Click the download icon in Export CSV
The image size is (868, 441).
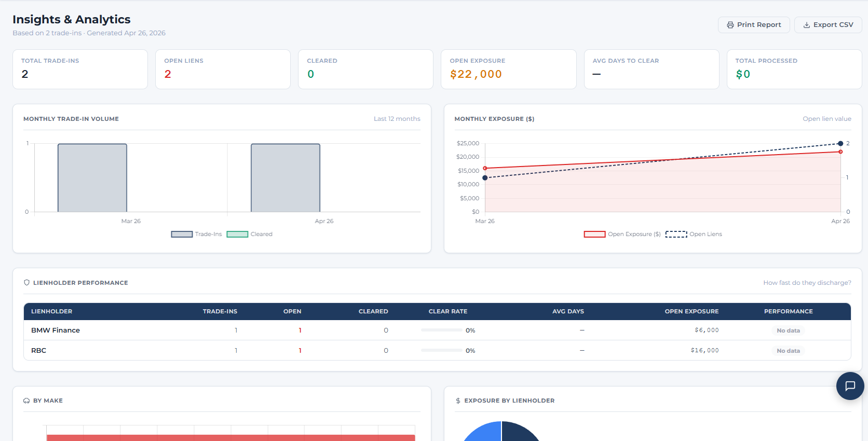click(807, 25)
